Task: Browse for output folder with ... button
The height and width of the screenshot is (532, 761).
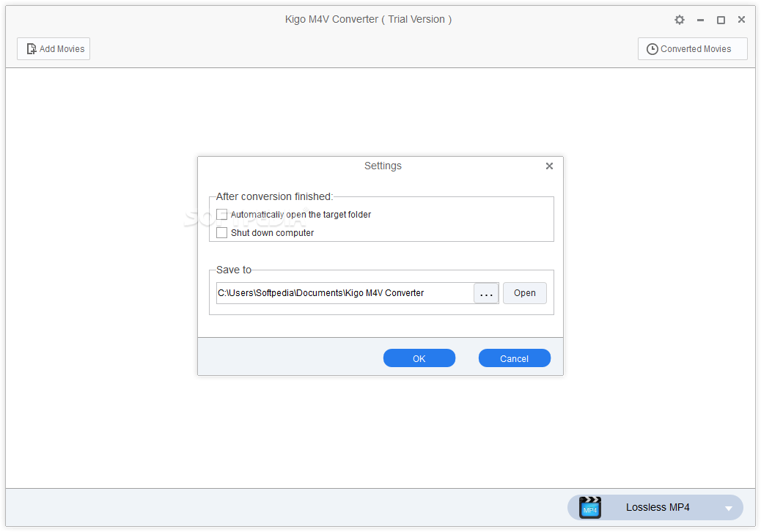Action: click(486, 293)
